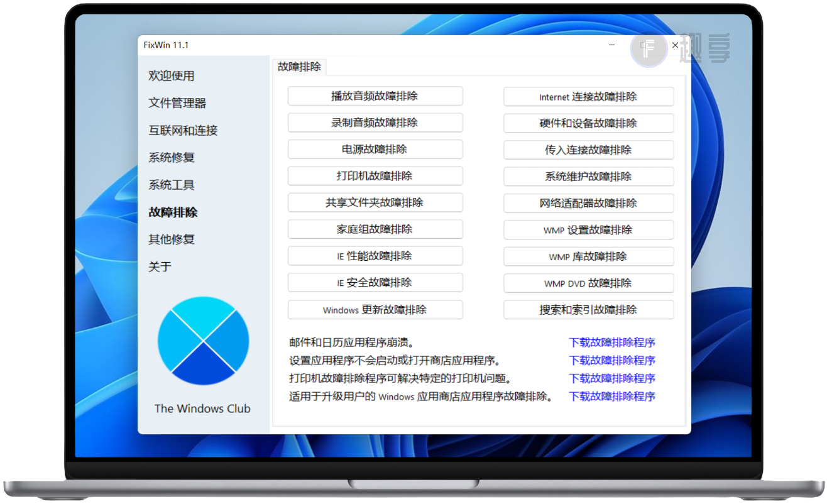Download troubleshooter for Windows 应用商店应用程序
Viewport: 827px width, 504px height.
click(612, 397)
